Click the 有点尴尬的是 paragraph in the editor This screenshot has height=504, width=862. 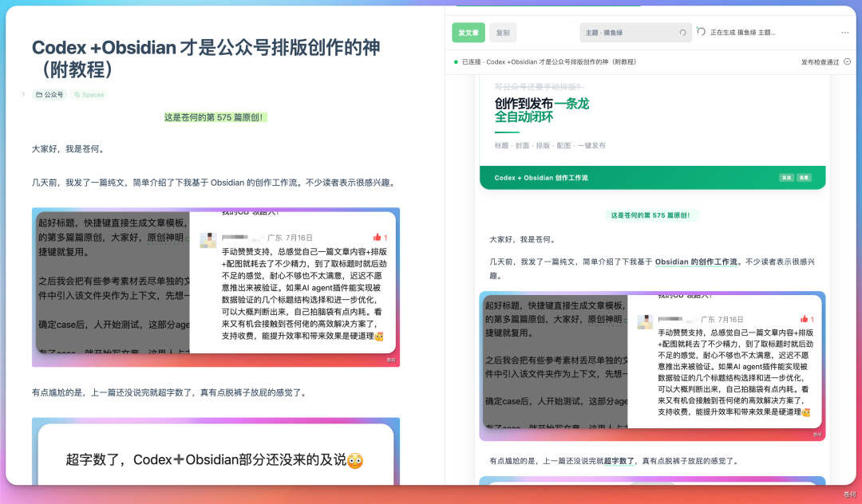tap(168, 392)
